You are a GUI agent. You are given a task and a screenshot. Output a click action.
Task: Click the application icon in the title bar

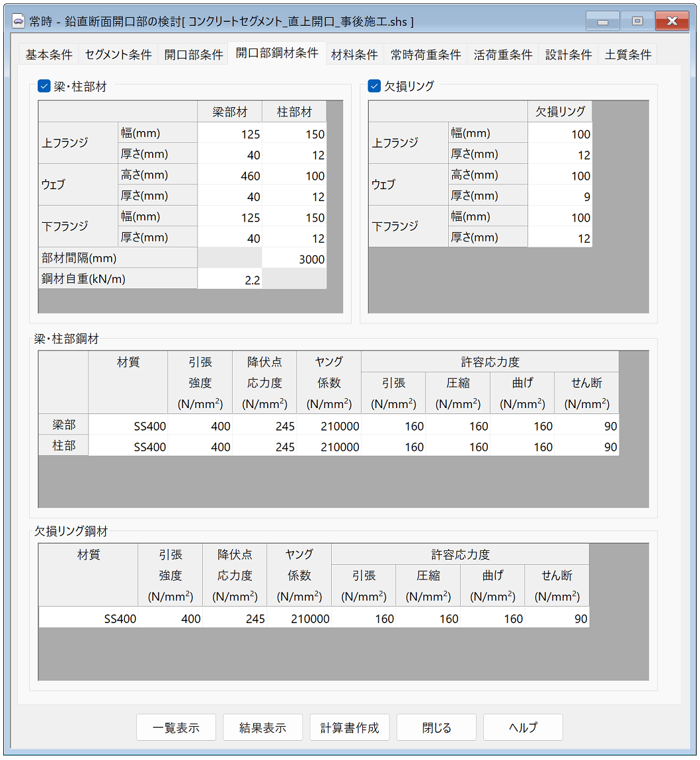point(18,21)
